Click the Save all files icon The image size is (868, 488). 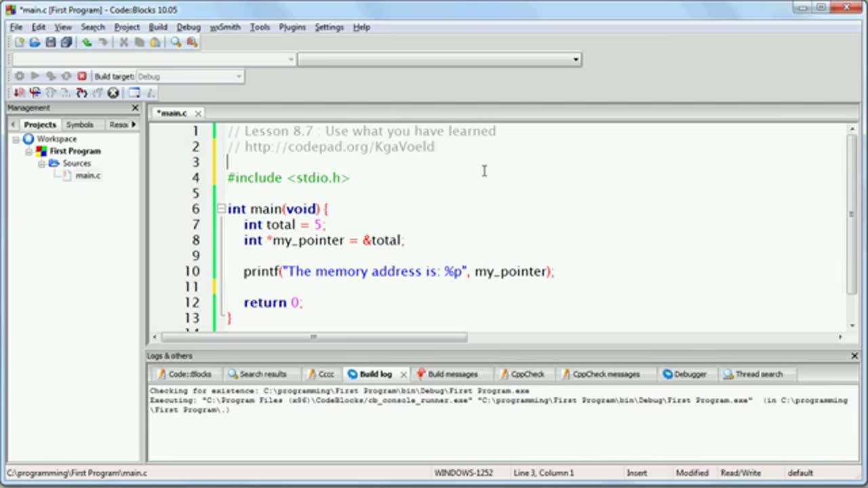[x=66, y=42]
